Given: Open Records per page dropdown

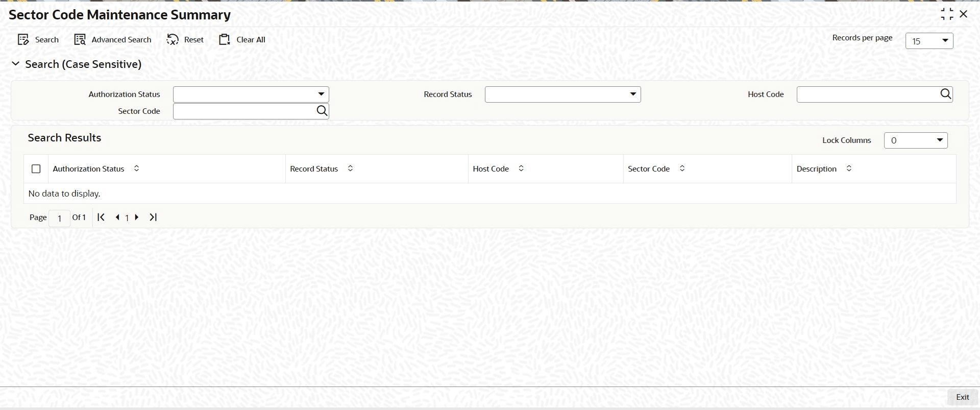Looking at the screenshot, I should click(x=929, y=41).
